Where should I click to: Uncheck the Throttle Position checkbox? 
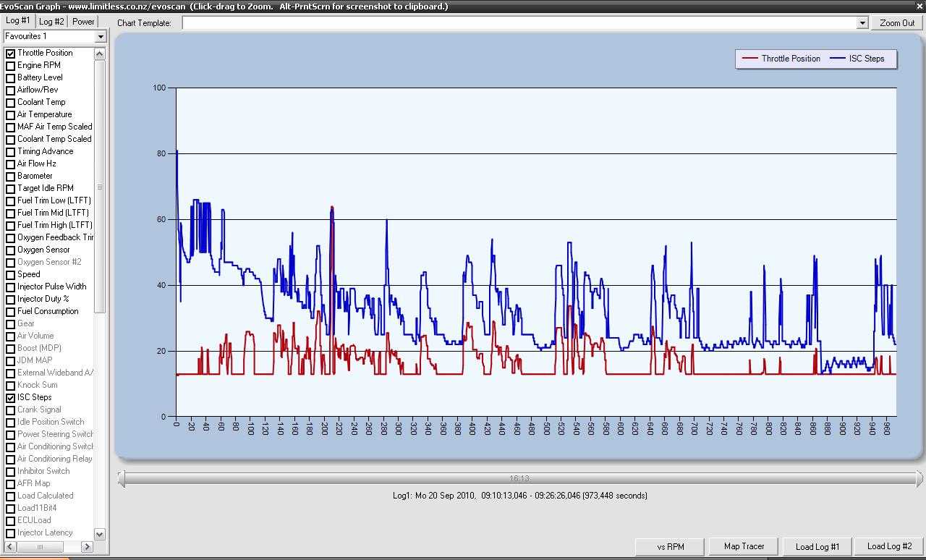click(x=11, y=54)
